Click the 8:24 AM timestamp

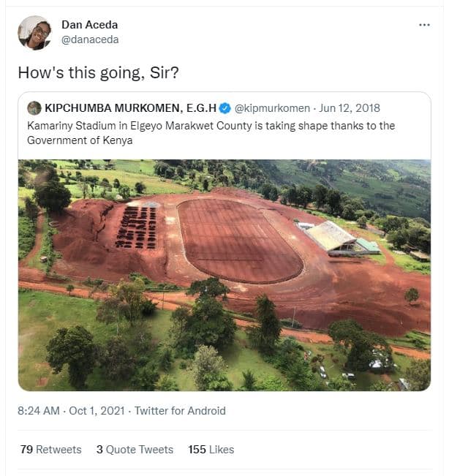point(37,411)
